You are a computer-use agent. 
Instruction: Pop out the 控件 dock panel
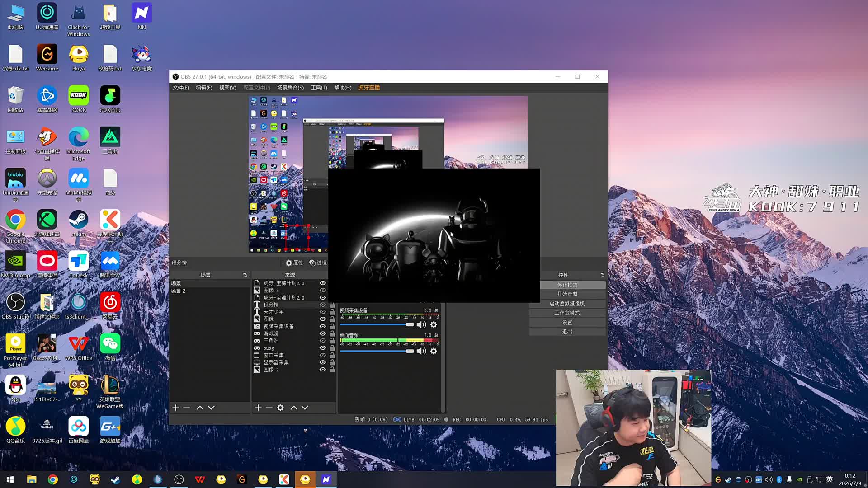coord(602,275)
